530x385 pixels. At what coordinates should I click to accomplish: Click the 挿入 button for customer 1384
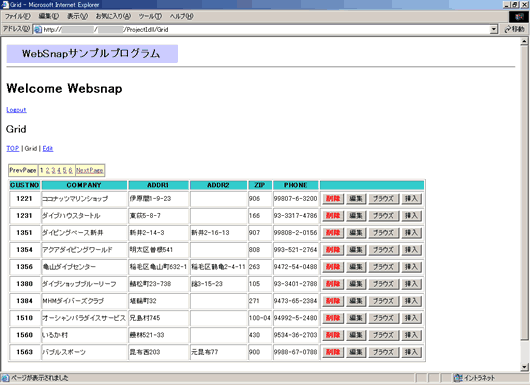click(x=412, y=301)
